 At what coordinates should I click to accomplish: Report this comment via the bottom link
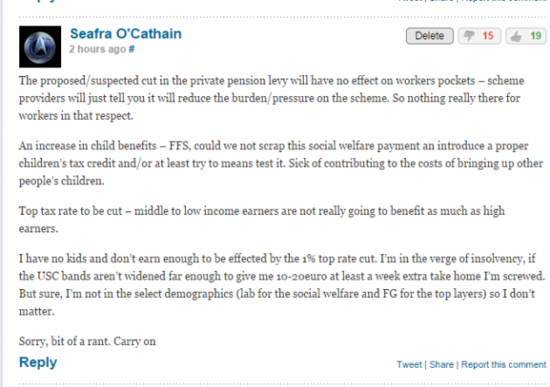tap(504, 365)
